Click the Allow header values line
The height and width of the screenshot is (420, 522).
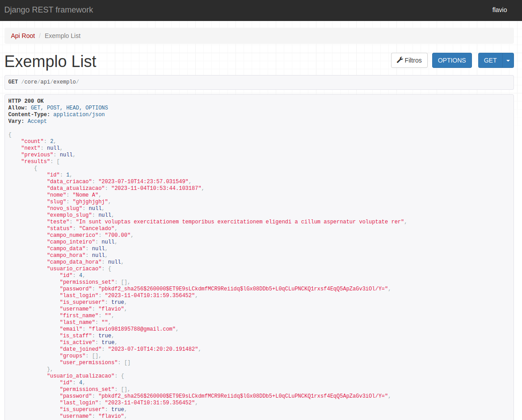69,108
